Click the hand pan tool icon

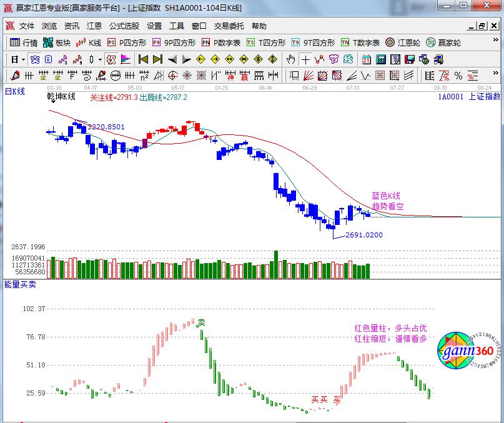click(x=290, y=59)
